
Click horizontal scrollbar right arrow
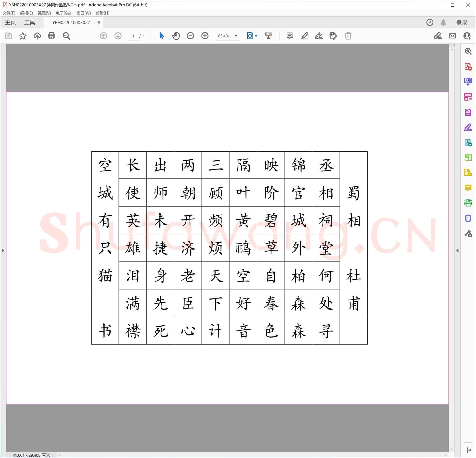coord(446,455)
